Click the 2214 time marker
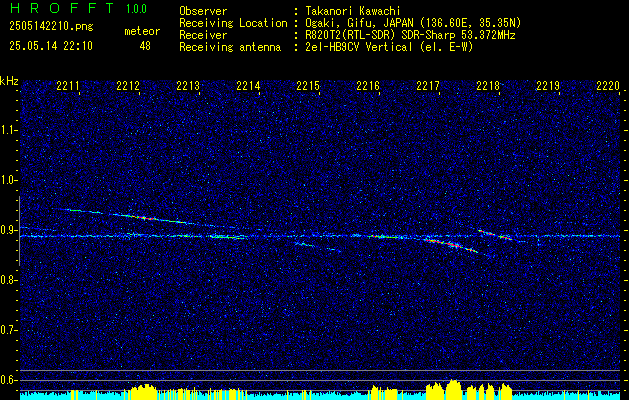629x400 pixels. tap(248, 85)
